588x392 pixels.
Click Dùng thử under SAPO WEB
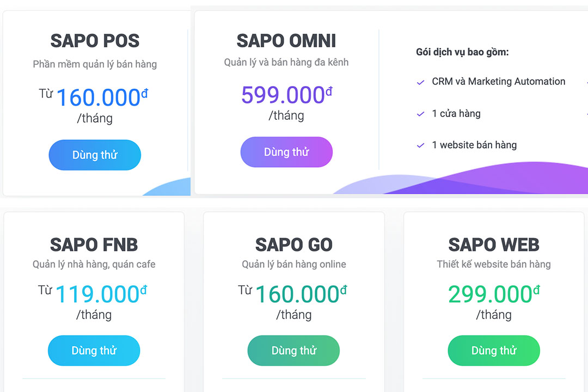click(x=493, y=351)
